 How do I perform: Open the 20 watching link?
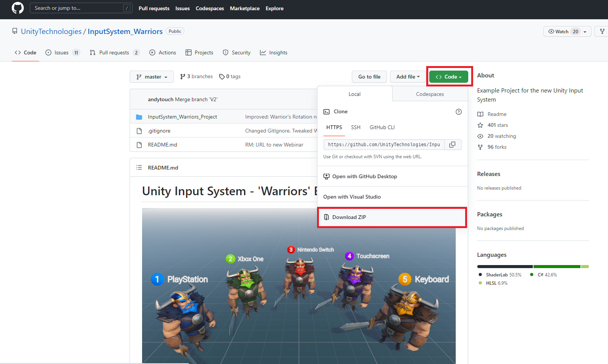point(497,136)
